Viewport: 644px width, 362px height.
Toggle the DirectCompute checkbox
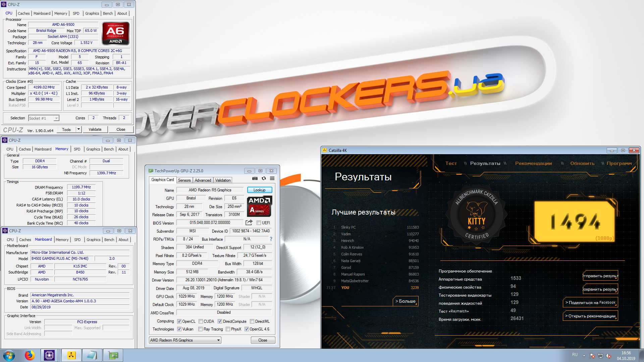[220, 321]
